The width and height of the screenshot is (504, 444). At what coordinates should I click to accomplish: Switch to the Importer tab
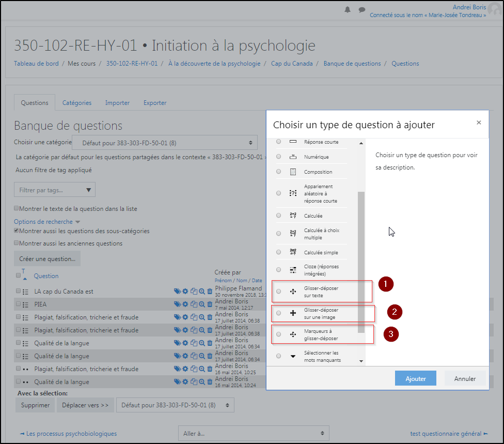[x=117, y=103]
